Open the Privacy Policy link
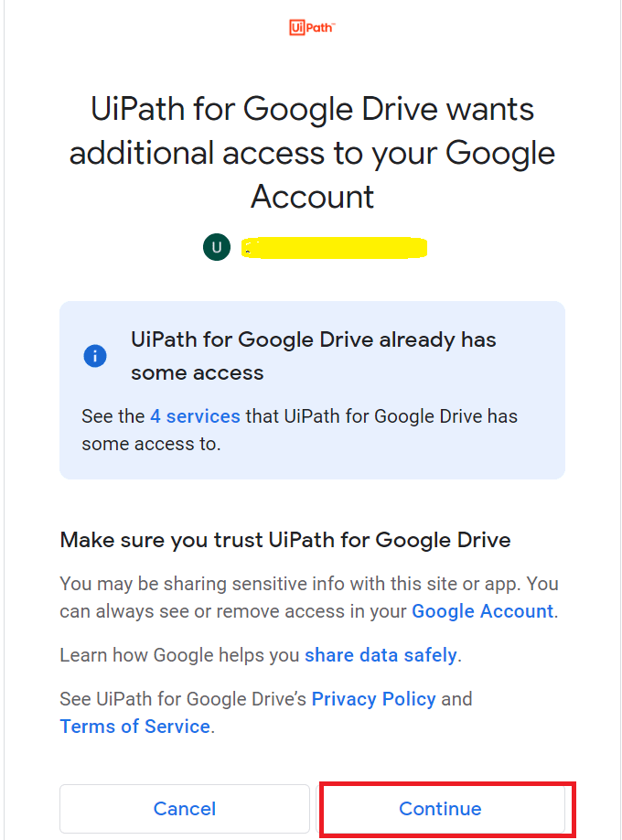The height and width of the screenshot is (840, 622). click(373, 699)
